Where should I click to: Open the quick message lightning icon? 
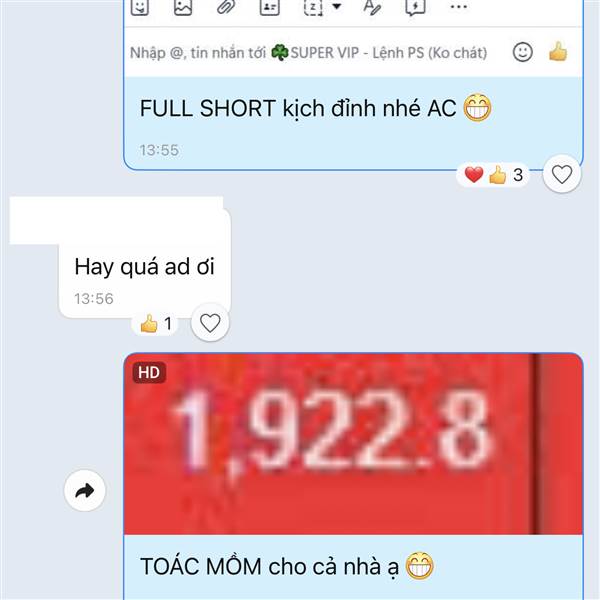(x=416, y=7)
